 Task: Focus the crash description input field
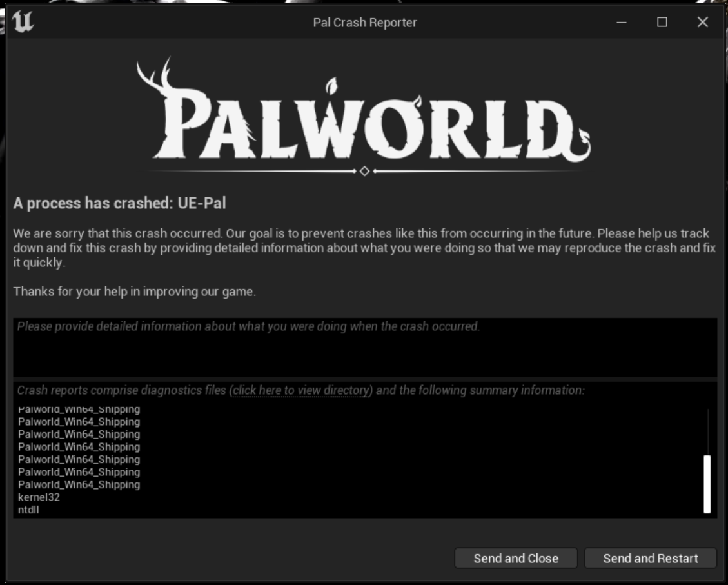(365, 347)
